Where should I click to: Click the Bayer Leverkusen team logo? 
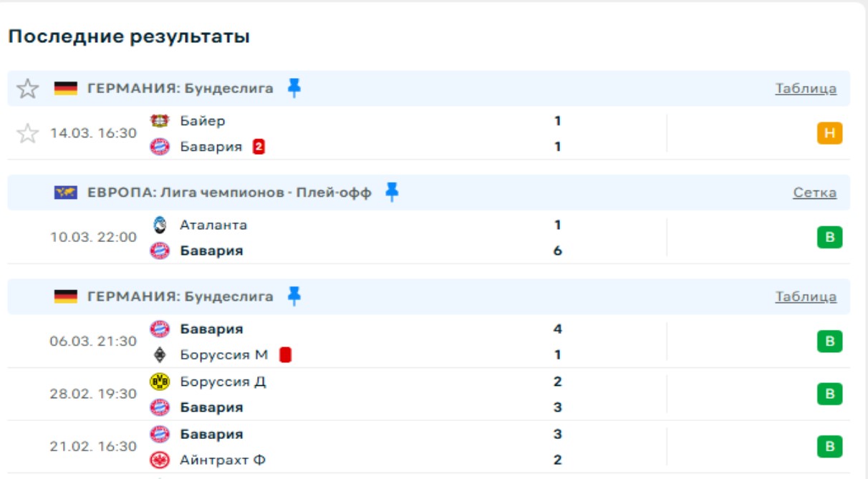[159, 121]
